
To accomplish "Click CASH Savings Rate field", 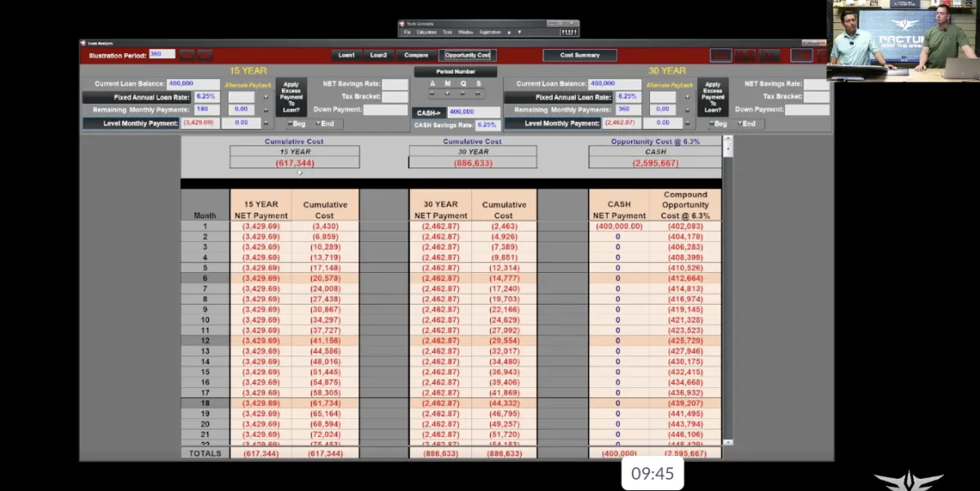I will tap(488, 125).
